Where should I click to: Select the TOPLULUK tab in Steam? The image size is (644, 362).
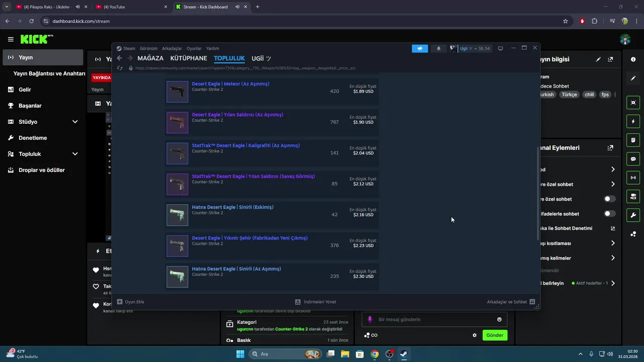[x=229, y=58]
